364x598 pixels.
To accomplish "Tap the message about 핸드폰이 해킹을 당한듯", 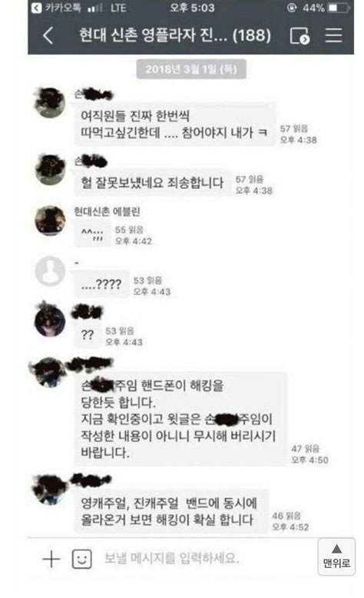I will tap(179, 419).
